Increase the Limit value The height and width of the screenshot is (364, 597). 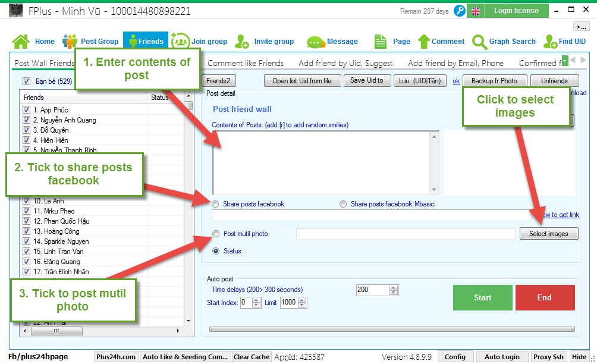tap(302, 300)
